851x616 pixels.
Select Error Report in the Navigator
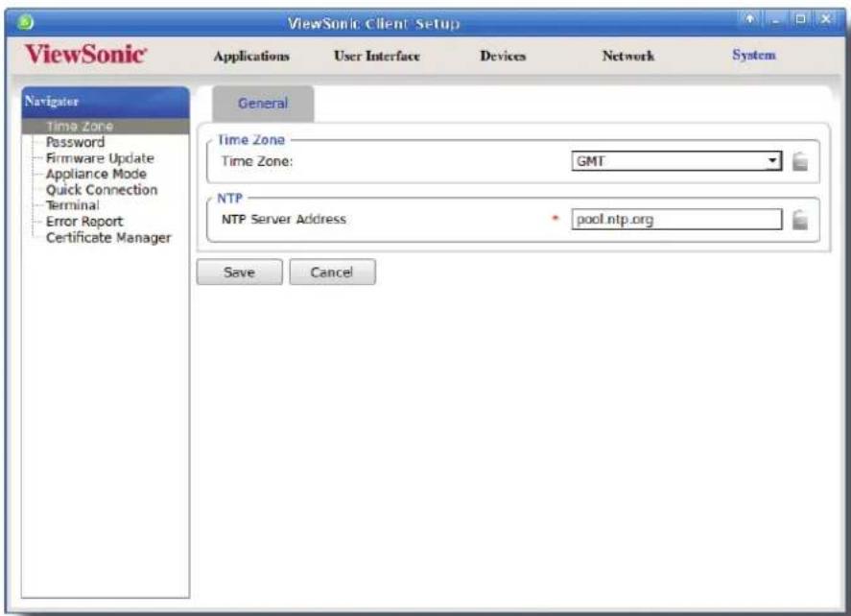(84, 222)
